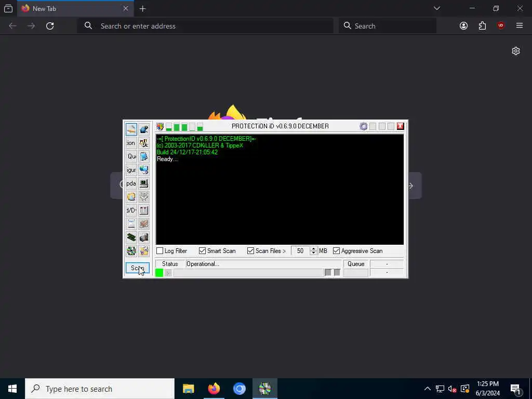
Task: Click the 'Build 24/12/17-21:05:42' log line
Action: [187, 152]
